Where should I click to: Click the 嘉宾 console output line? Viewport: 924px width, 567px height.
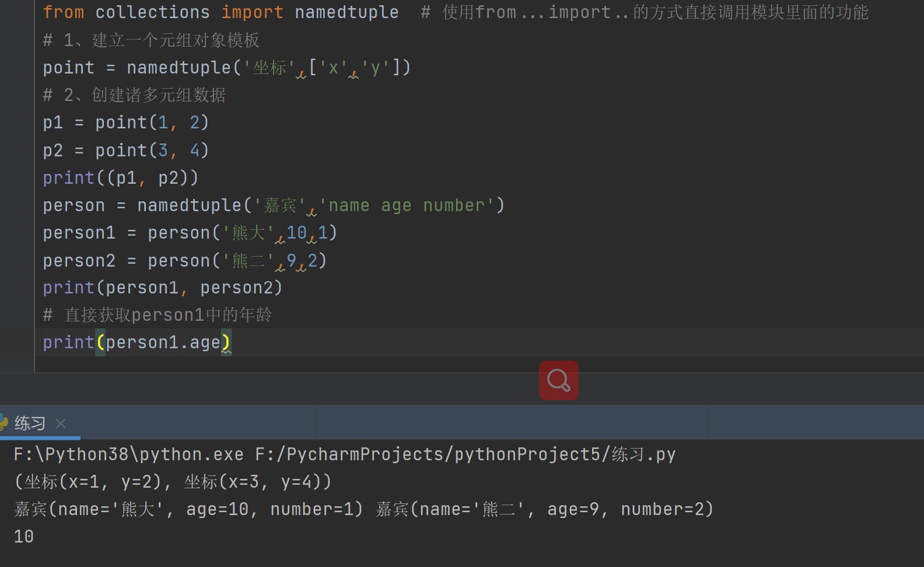[363, 509]
